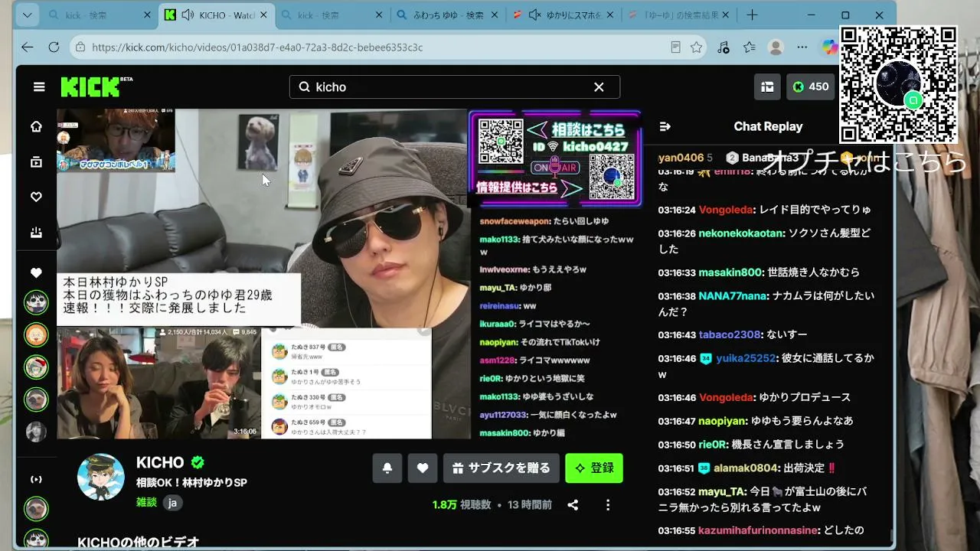This screenshot has height=551, width=980.
Task: Mute the ゆかりにスマホを tab speaker icon
Action: (x=534, y=15)
